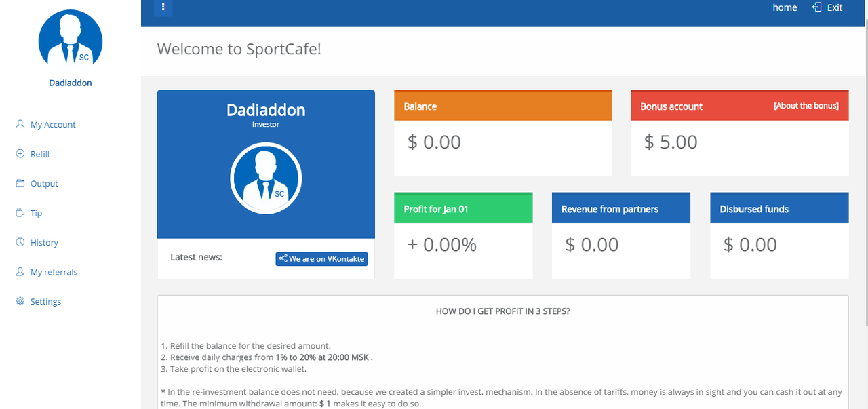Click the Dadiaddon username under sidebar avatar
The width and height of the screenshot is (868, 409).
[71, 83]
